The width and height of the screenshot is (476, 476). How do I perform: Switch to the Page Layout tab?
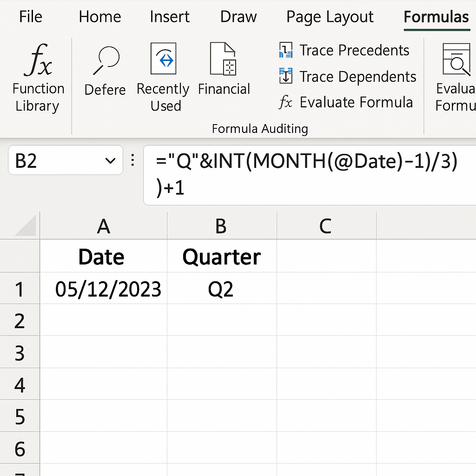(330, 17)
